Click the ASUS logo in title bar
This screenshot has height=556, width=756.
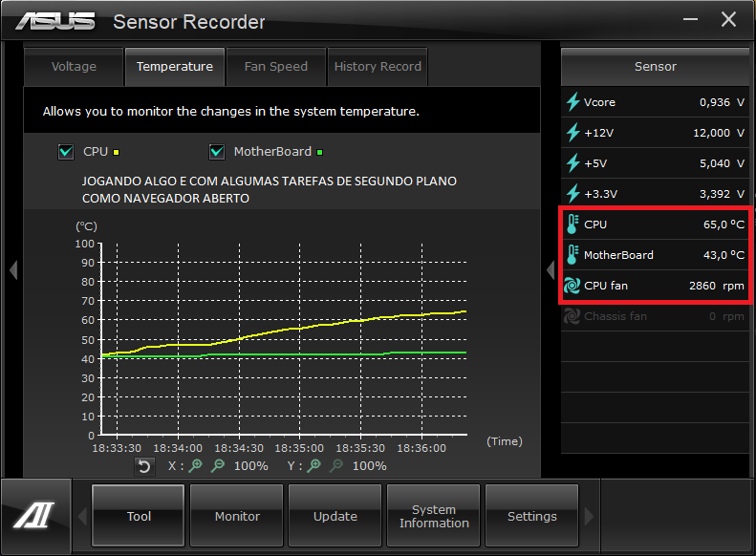pos(55,21)
